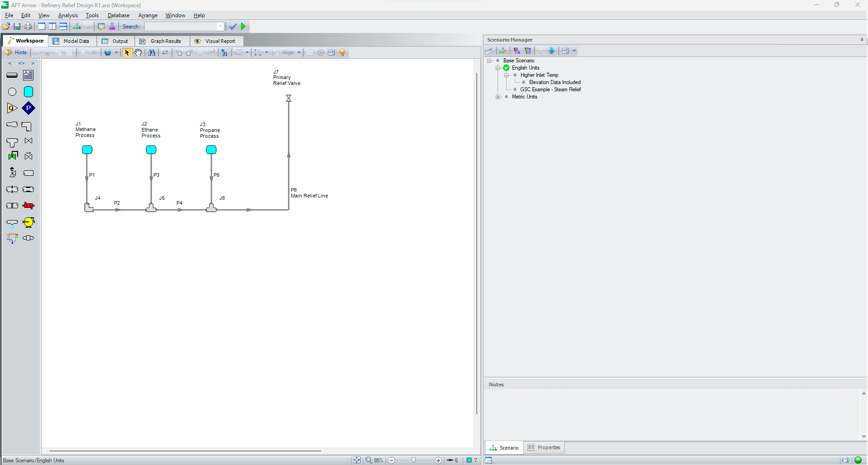Select the Annotation tool in toolbox
The width and height of the screenshot is (868, 465).
pyautogui.click(x=28, y=75)
